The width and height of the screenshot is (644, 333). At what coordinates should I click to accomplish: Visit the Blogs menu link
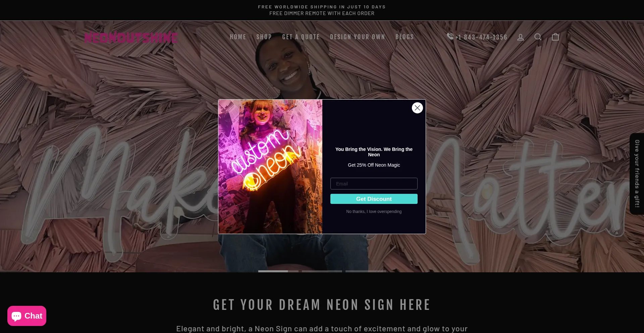(405, 37)
